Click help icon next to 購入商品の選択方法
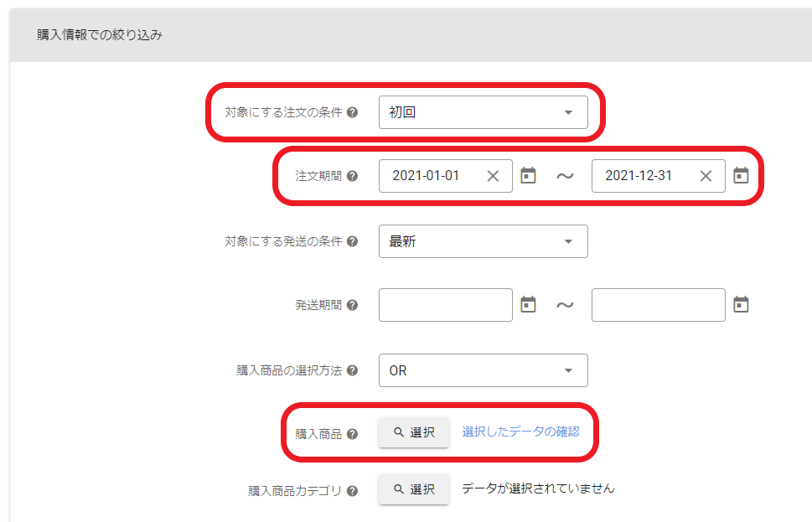Screen dimensions: 812x522 coord(353,370)
